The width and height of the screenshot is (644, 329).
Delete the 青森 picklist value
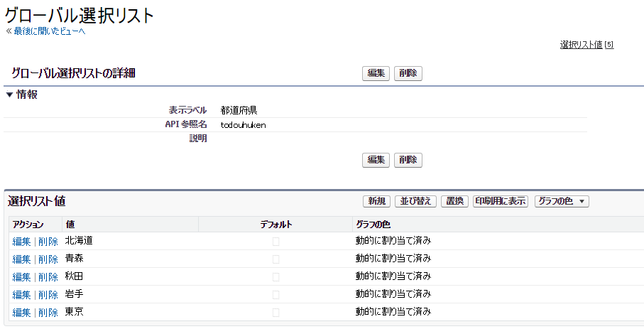(48, 259)
